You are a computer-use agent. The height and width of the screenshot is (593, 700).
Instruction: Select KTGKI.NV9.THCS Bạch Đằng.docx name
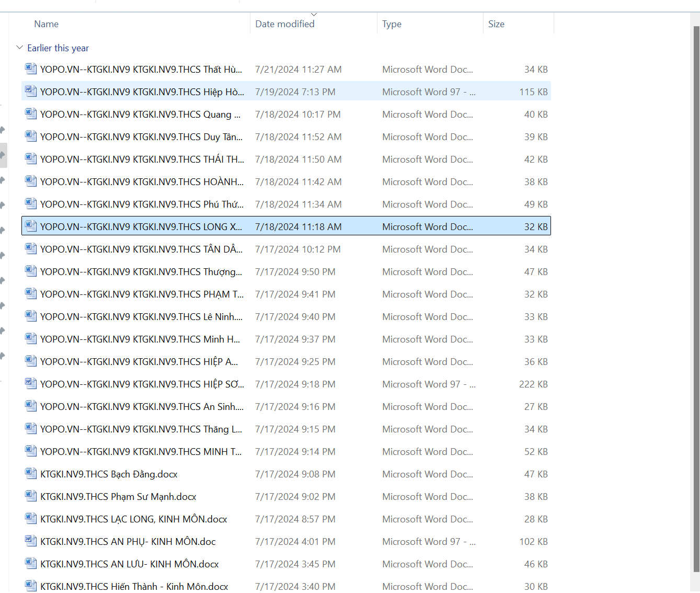[x=109, y=474]
